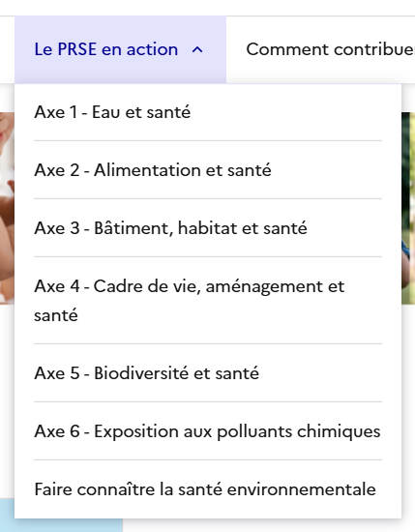Click the text polluants chimiques in the menu
Viewport: 415px width, 532px height.
299,431
